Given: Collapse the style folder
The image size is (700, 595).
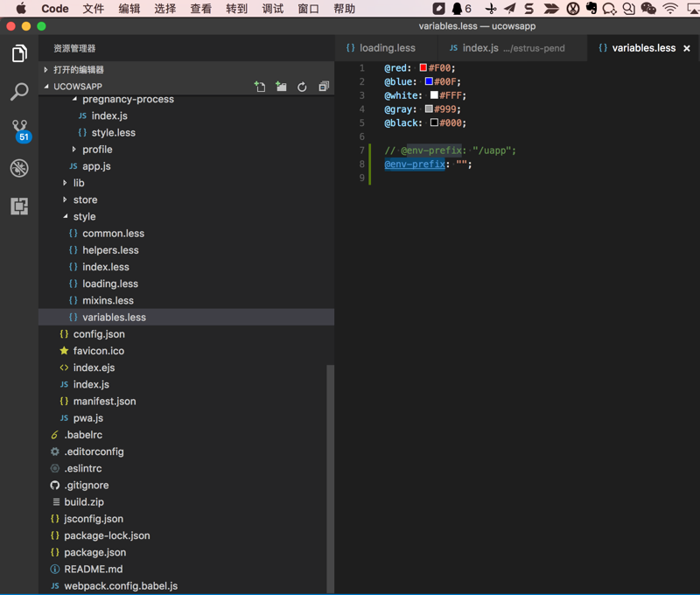Looking at the screenshot, I should click(84, 217).
